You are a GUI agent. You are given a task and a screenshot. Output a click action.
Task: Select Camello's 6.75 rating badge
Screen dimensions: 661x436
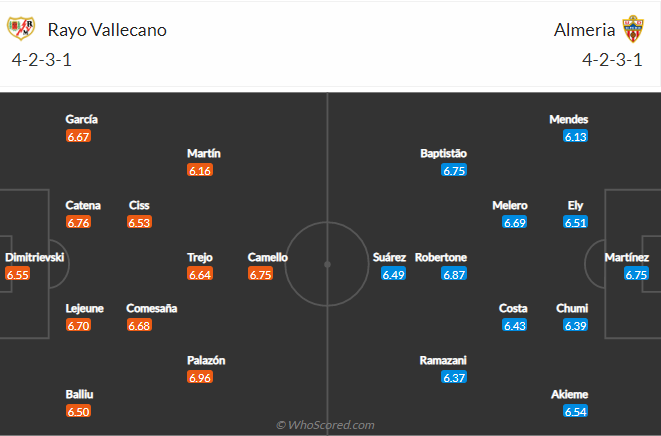coord(261,275)
